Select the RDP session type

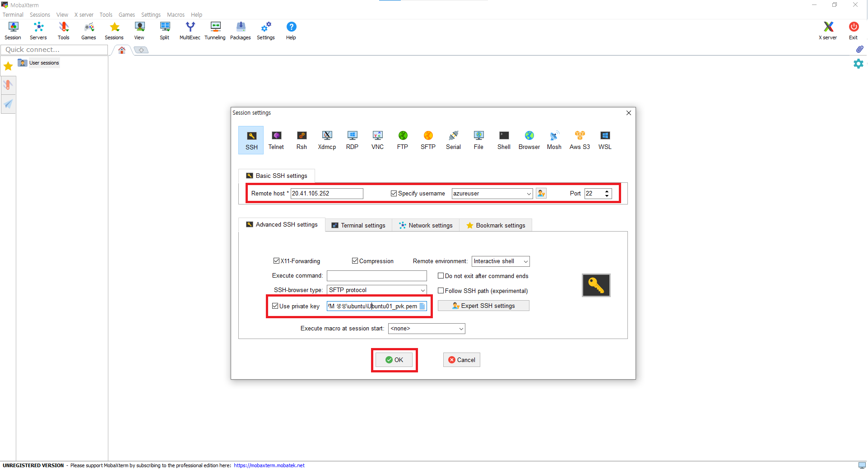pyautogui.click(x=352, y=140)
